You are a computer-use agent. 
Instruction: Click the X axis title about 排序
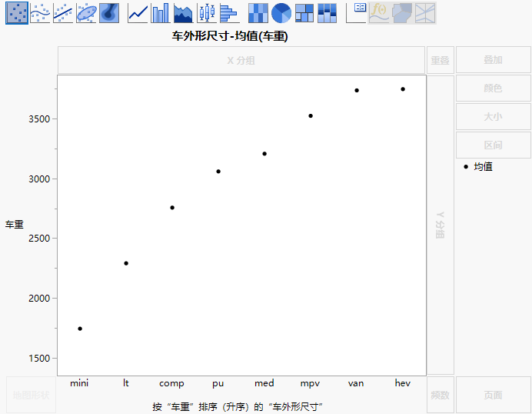click(x=238, y=406)
